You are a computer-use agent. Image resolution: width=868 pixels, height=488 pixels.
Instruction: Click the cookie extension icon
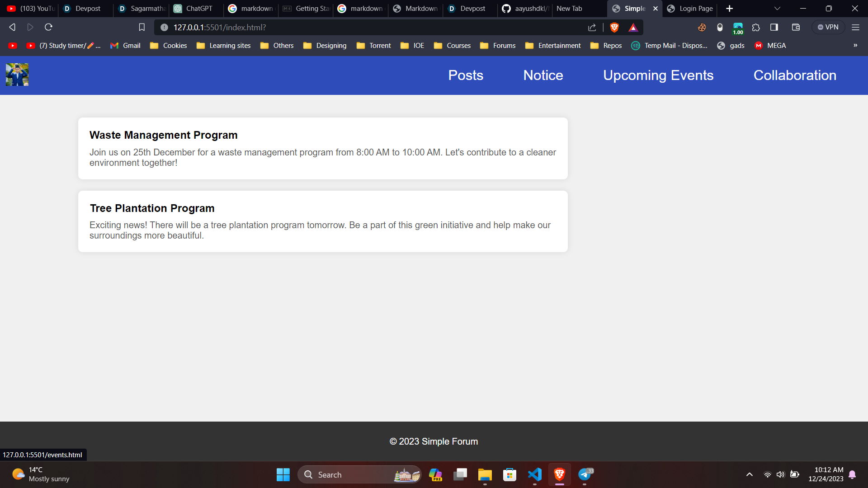coord(702,28)
